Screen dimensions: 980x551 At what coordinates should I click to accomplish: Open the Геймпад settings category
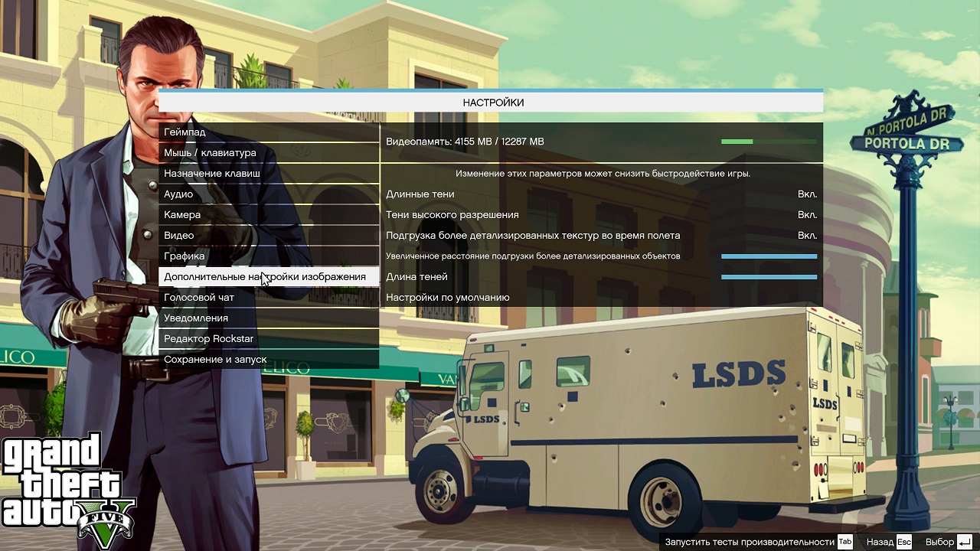(269, 132)
